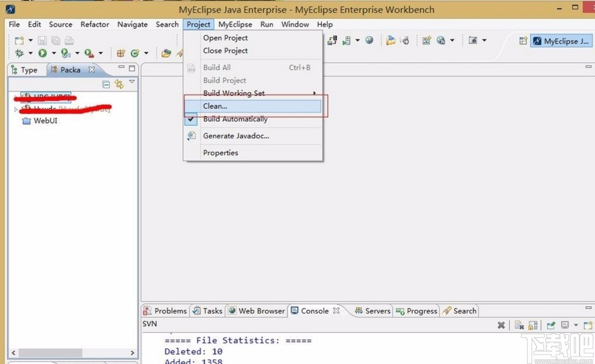This screenshot has width=595, height=364.
Task: Click the New Web Project icon
Action: click(426, 40)
